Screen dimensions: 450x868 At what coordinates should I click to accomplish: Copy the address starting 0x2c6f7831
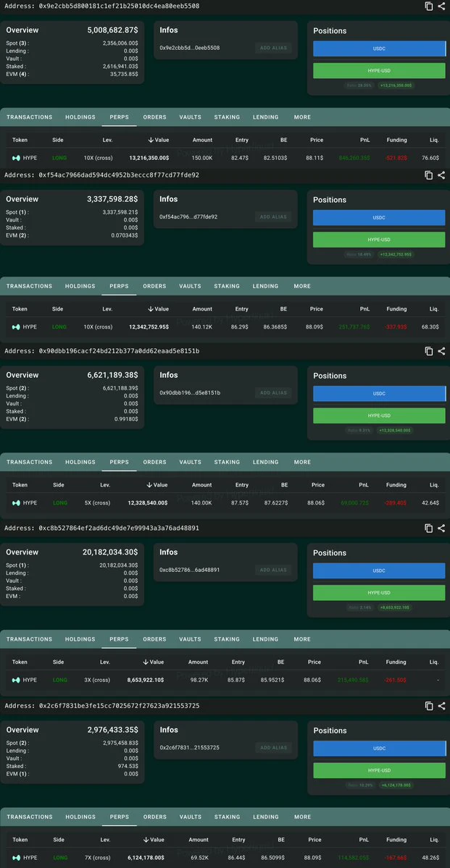[x=428, y=706]
